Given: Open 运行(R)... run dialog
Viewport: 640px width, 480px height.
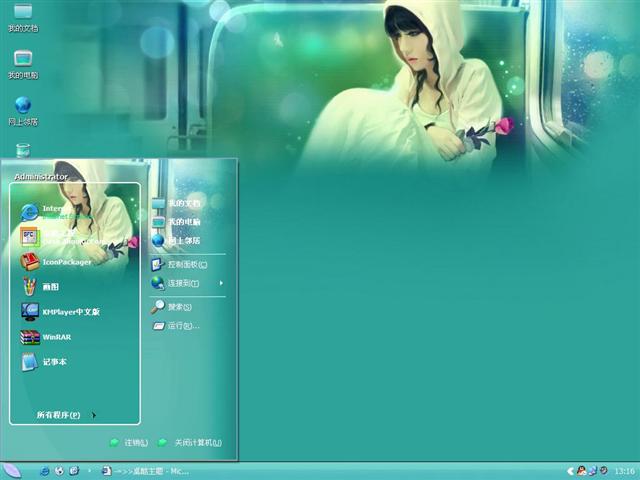Looking at the screenshot, I should (176, 326).
